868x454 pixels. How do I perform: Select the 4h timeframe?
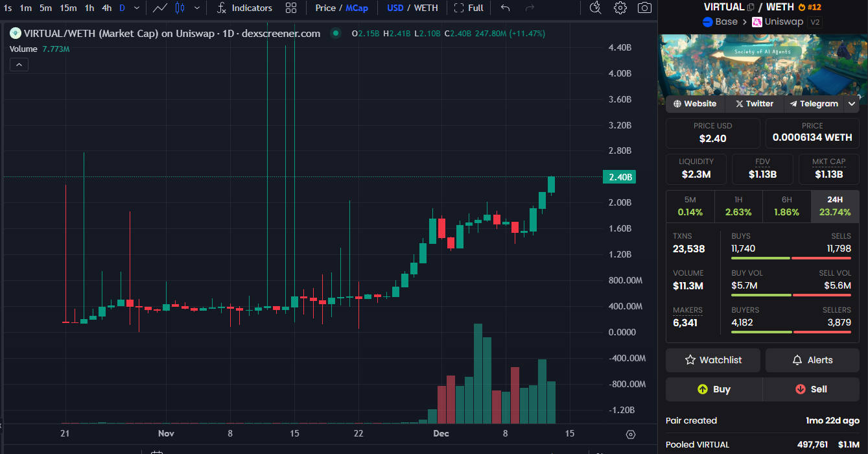pos(106,8)
